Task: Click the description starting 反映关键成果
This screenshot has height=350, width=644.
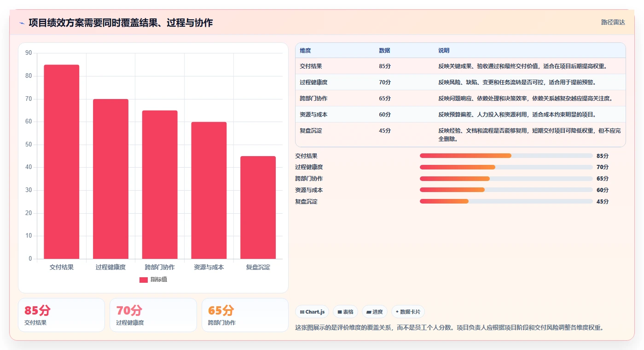Action: click(x=522, y=66)
